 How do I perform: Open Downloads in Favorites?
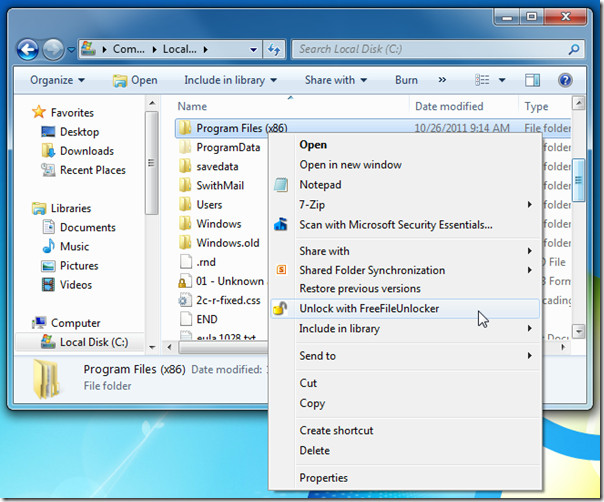click(x=86, y=151)
